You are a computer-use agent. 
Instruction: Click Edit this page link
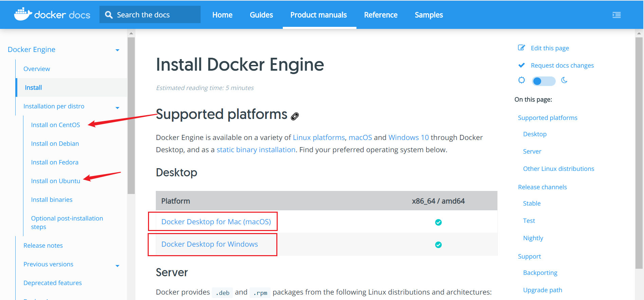coord(550,48)
